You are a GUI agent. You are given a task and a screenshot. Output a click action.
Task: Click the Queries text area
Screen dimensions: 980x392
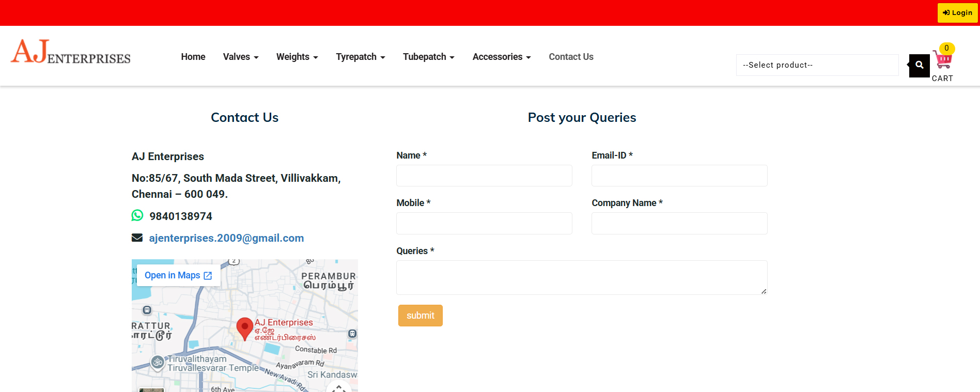[x=582, y=277]
